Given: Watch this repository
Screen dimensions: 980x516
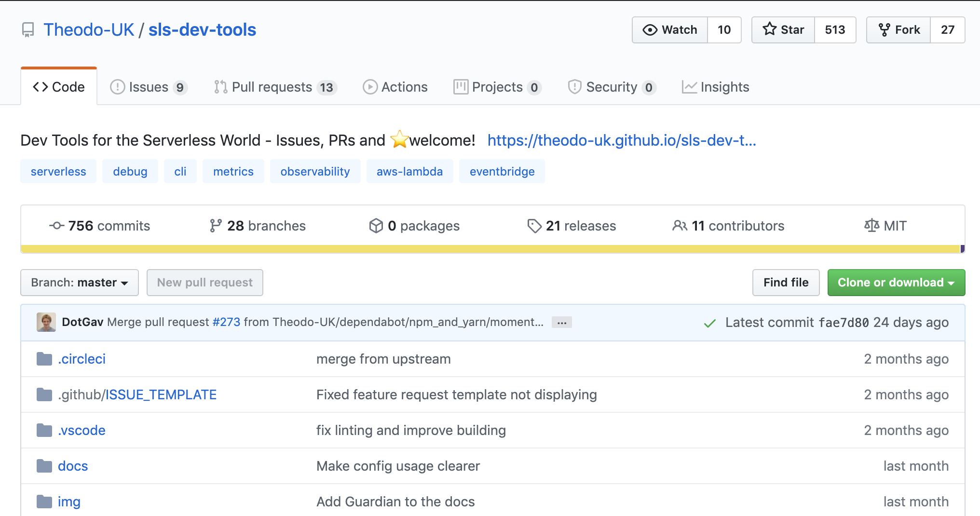Looking at the screenshot, I should [x=670, y=30].
